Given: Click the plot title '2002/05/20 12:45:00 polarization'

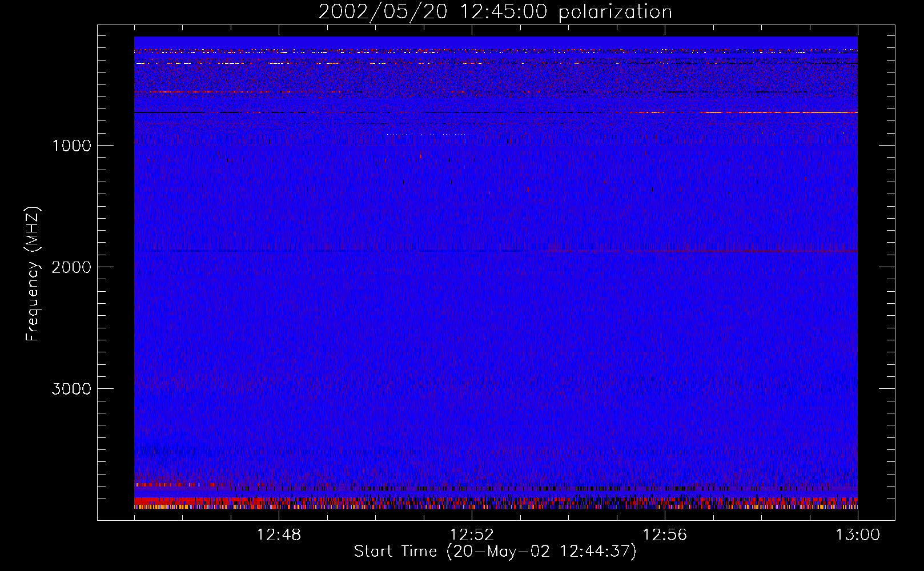Looking at the screenshot, I should pos(495,11).
